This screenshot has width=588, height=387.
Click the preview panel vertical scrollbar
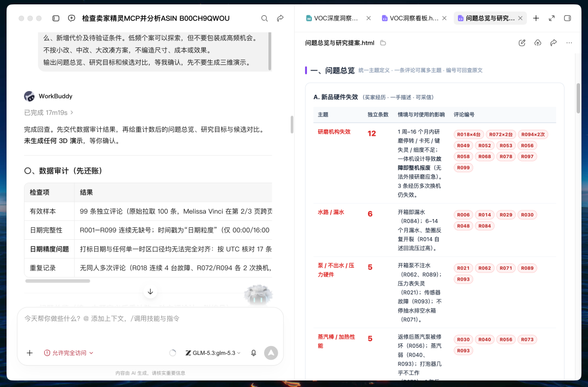[578, 98]
